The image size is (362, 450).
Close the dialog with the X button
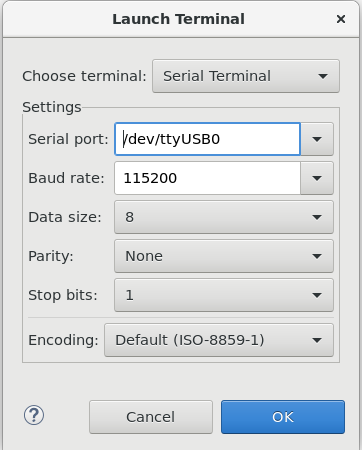tap(341, 19)
